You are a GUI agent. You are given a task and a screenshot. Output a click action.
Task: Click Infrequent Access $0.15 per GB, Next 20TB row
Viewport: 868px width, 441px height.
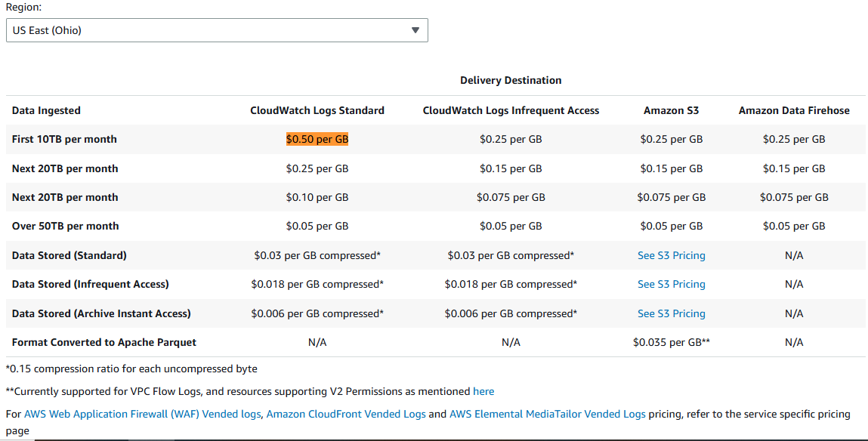(x=511, y=168)
